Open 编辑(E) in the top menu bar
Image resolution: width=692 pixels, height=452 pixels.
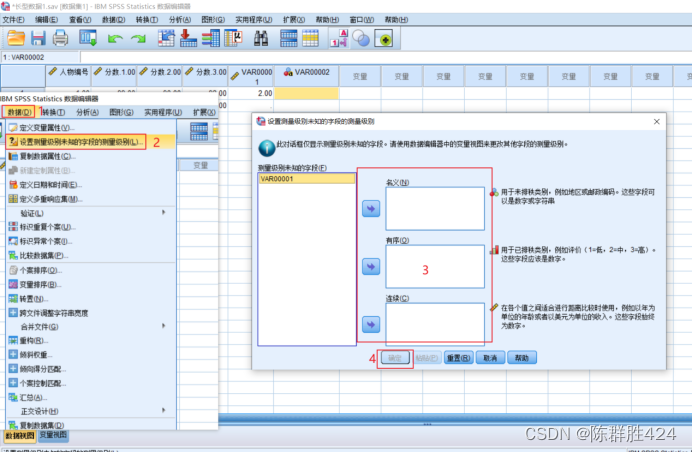point(47,20)
